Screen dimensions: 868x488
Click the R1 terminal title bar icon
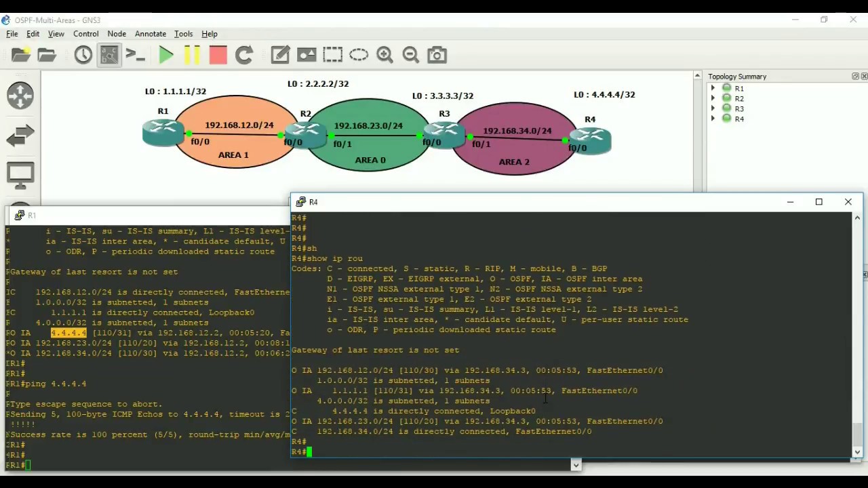[x=20, y=215]
